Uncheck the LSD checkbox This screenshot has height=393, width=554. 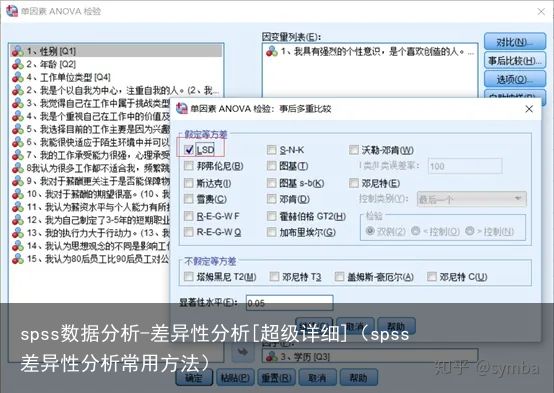point(189,150)
